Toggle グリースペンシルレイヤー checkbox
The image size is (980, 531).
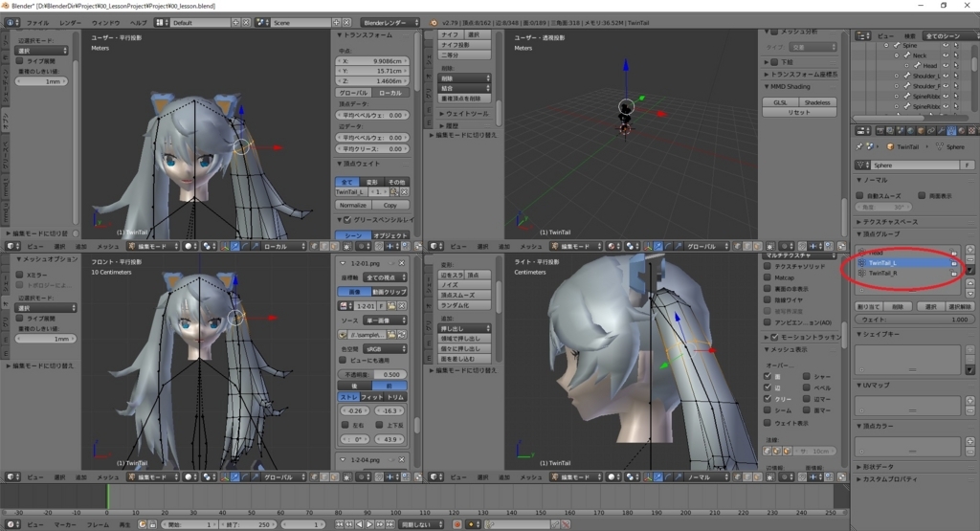tap(347, 220)
